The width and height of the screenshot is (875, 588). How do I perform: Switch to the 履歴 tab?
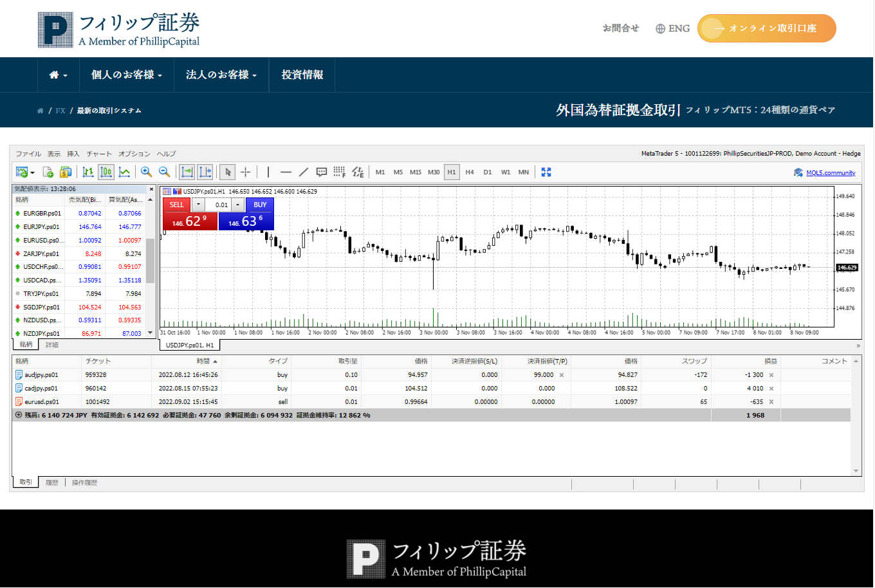(52, 482)
